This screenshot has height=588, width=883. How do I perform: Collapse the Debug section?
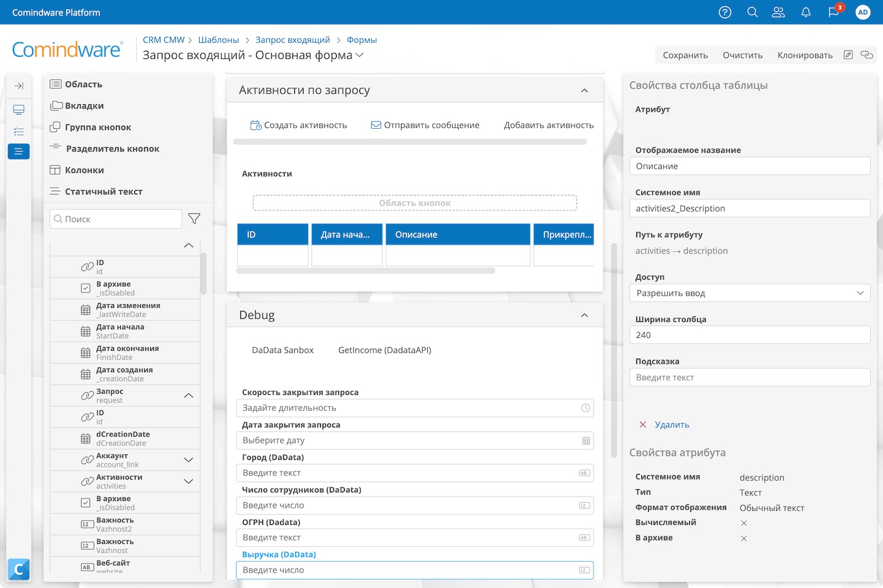(584, 315)
